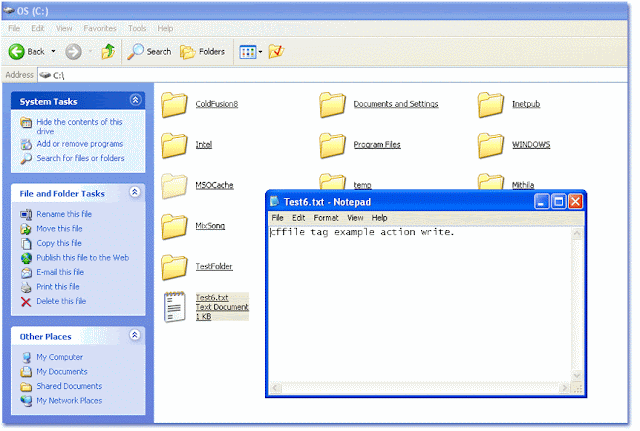Go up one folder level with Up icon
This screenshot has width=640, height=431.
108,51
